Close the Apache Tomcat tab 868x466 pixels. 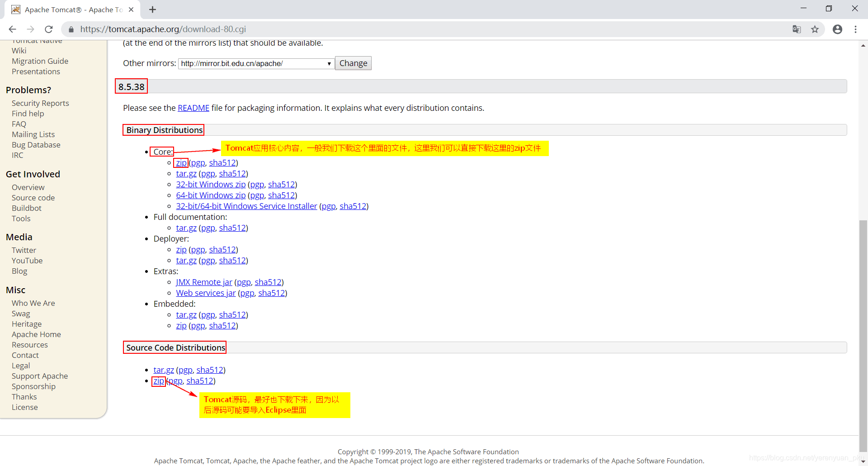[x=131, y=10]
